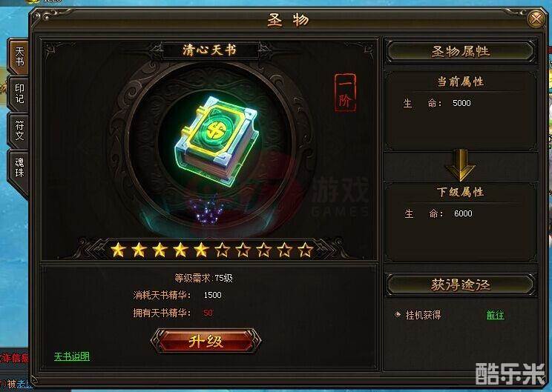
Task: Click the diamond bullet beside 挂机获得
Action: 398,314
